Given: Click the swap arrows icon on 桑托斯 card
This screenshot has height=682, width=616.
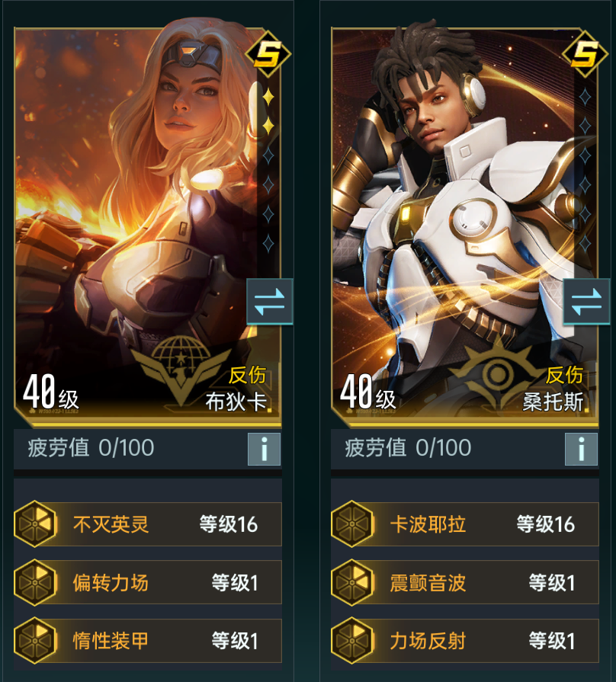Looking at the screenshot, I should [586, 302].
